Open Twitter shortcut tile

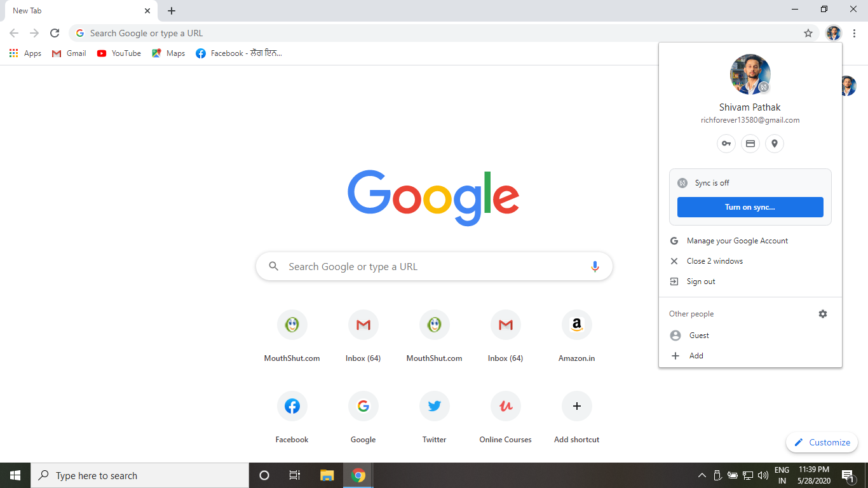(435, 417)
